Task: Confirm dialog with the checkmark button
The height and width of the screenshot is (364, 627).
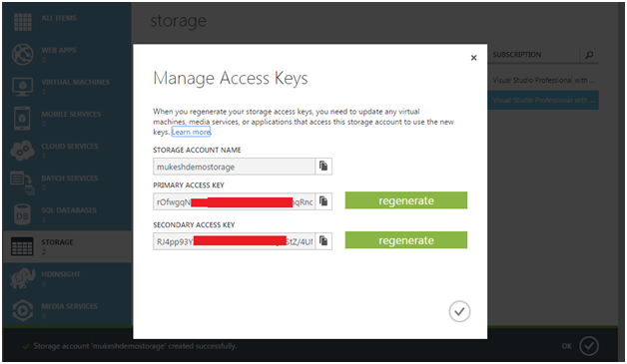Action: click(459, 311)
